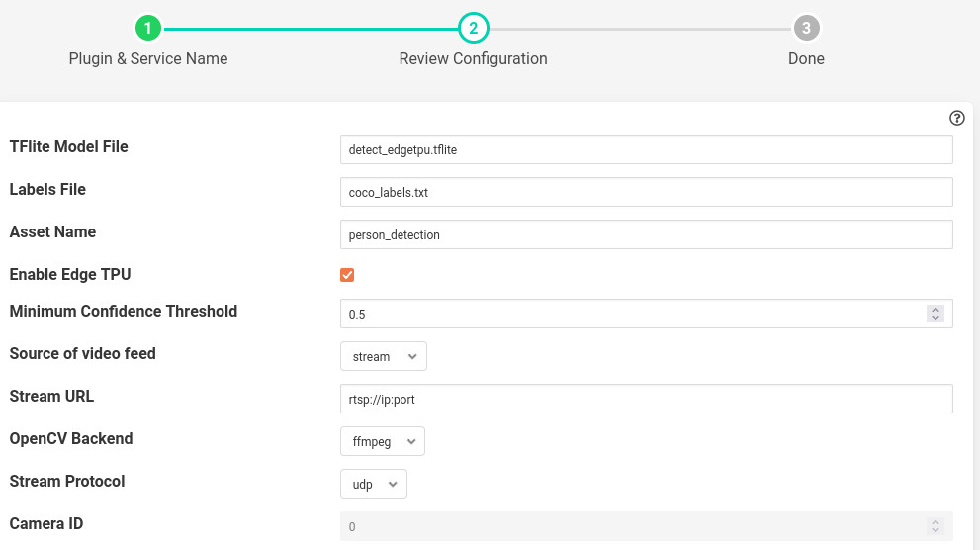Image resolution: width=980 pixels, height=550 pixels.
Task: Focus the Asset Name text box
Action: click(x=645, y=234)
